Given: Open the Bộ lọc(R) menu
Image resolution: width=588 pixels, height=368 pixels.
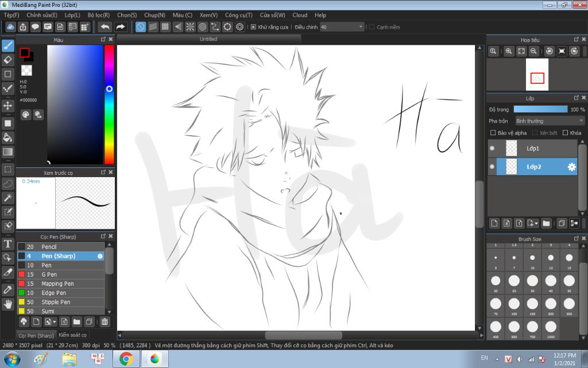Looking at the screenshot, I should point(99,15).
